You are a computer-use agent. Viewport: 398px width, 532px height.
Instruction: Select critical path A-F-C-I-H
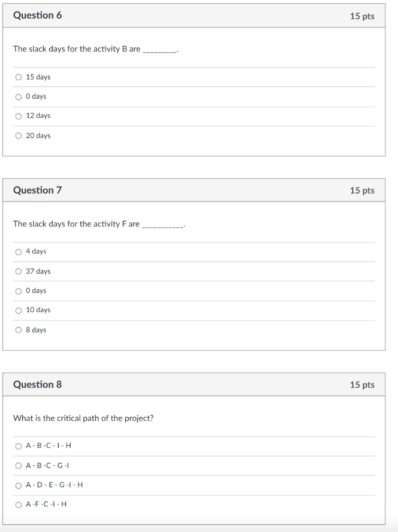19,504
